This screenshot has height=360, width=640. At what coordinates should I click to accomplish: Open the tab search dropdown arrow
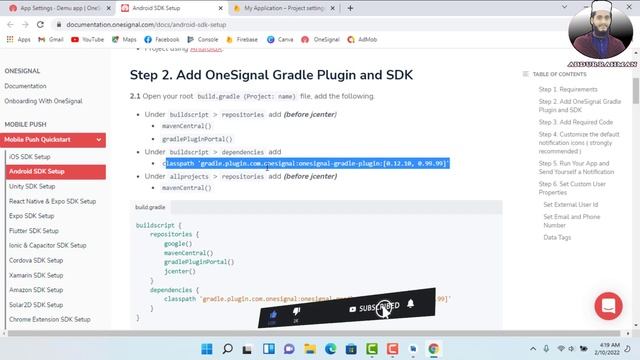[564, 7]
